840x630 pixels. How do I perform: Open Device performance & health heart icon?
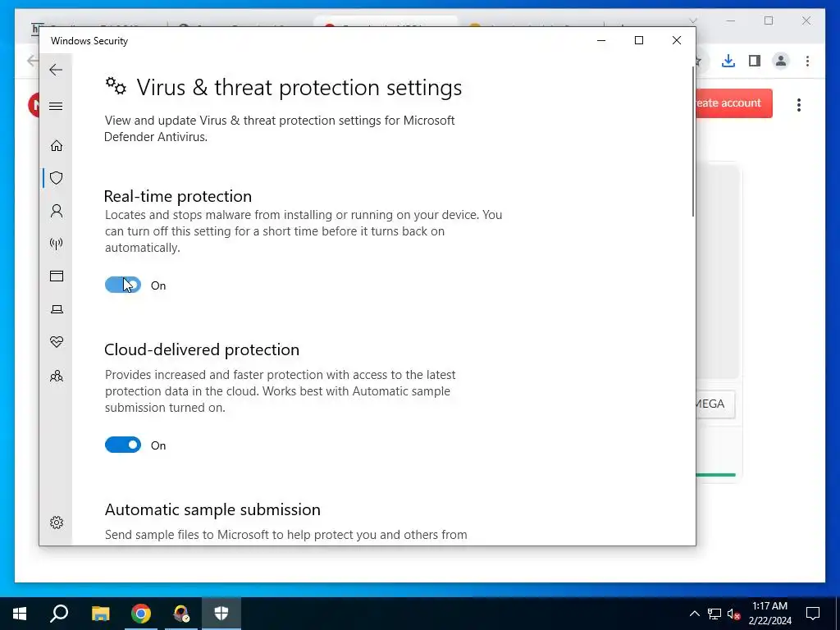coord(57,342)
